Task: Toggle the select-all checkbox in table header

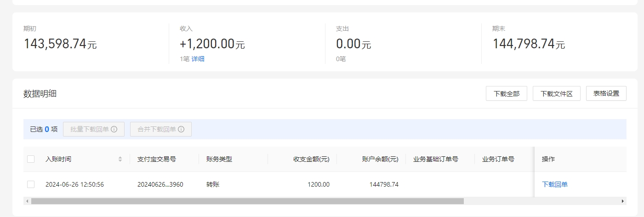Action: click(x=31, y=159)
